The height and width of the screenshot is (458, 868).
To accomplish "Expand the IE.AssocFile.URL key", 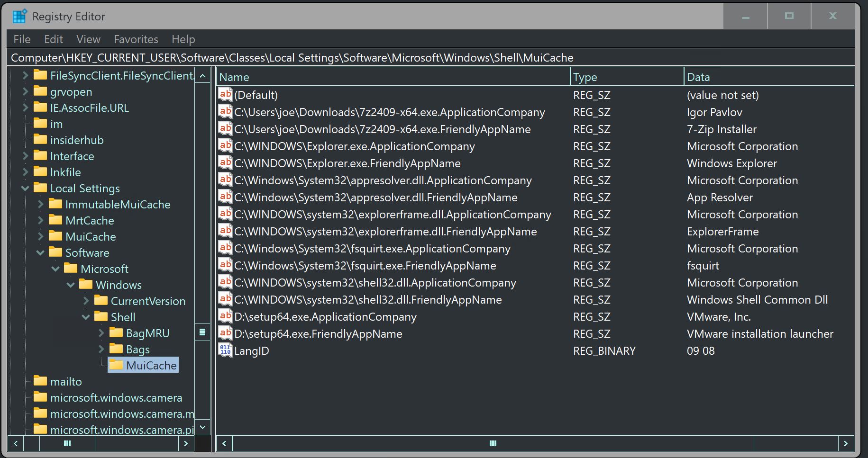I will (26, 108).
